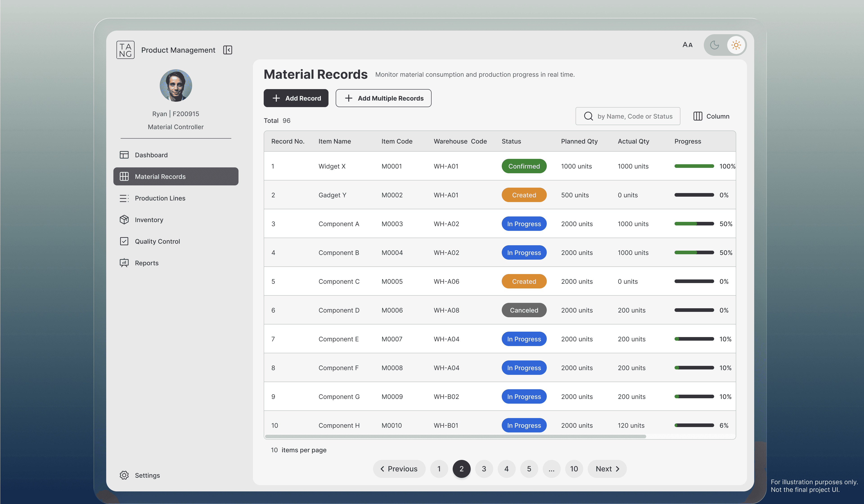Click the TANG logo
This screenshot has width=864, height=504.
click(x=126, y=50)
